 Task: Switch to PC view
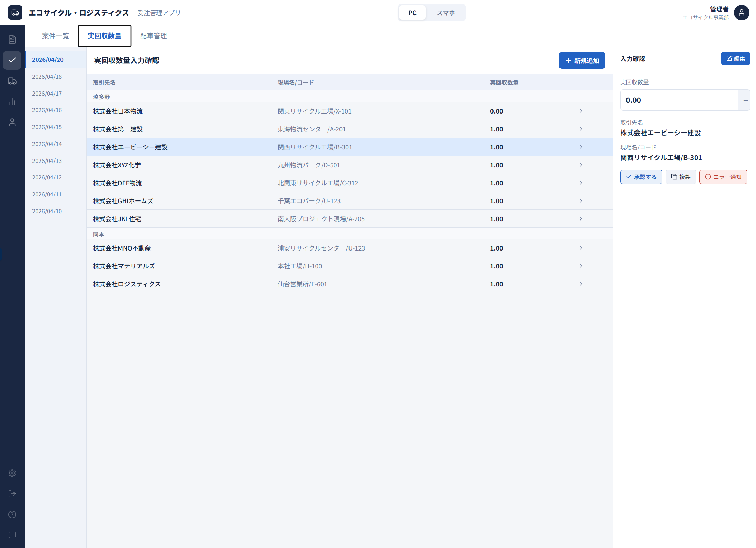tap(412, 13)
